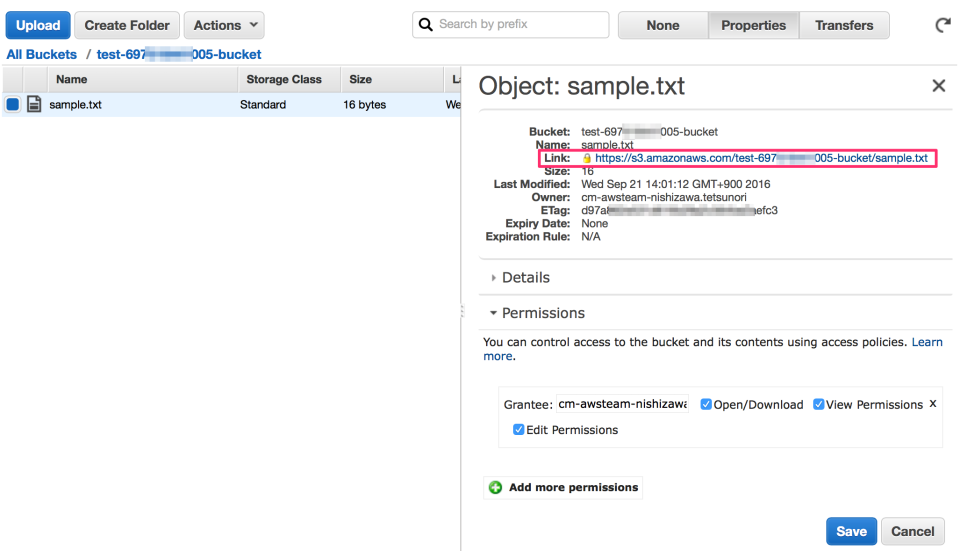
Task: Open the s3.amazonaws.com sample.txt link
Action: tap(761, 158)
